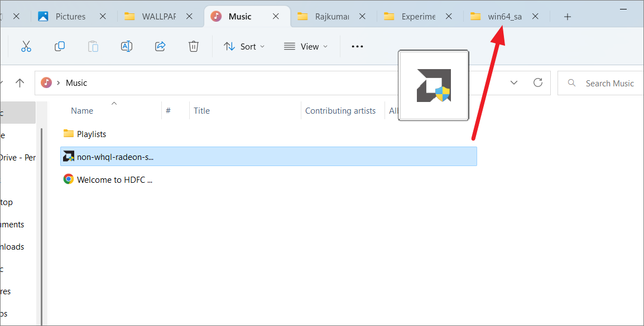The image size is (644, 326).
Task: Click the # column header
Action: [168, 111]
